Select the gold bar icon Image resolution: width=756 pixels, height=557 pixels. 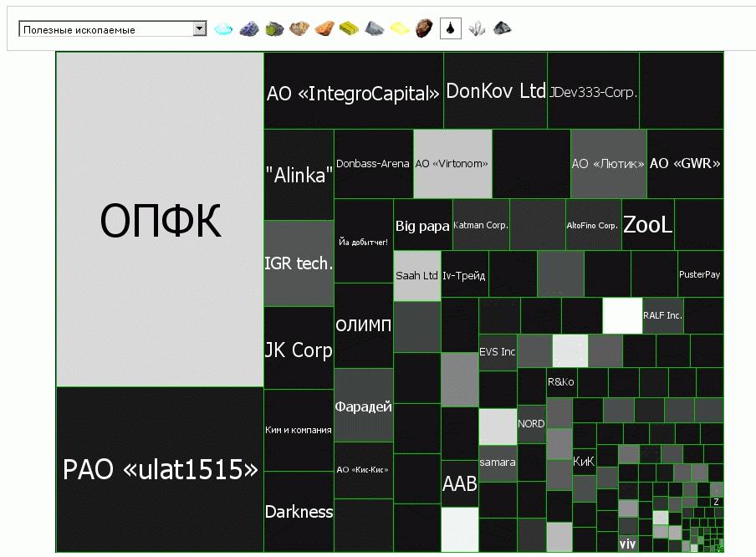click(x=350, y=29)
